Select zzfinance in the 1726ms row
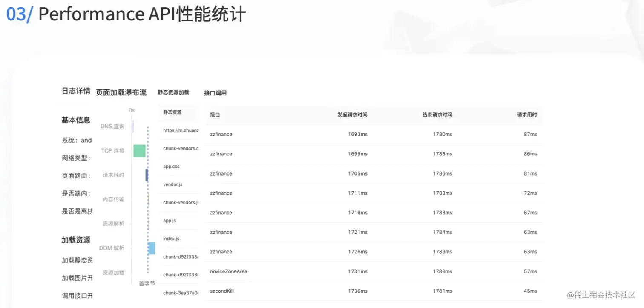 point(221,252)
